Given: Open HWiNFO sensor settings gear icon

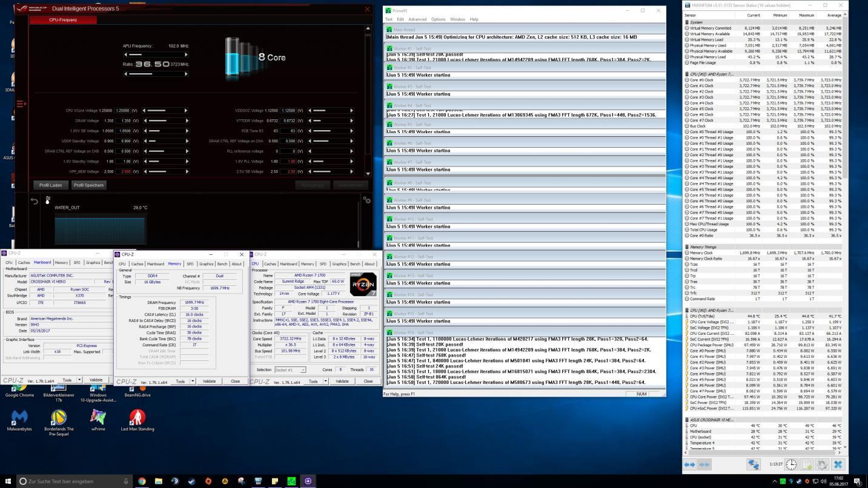Looking at the screenshot, I should coord(822,464).
